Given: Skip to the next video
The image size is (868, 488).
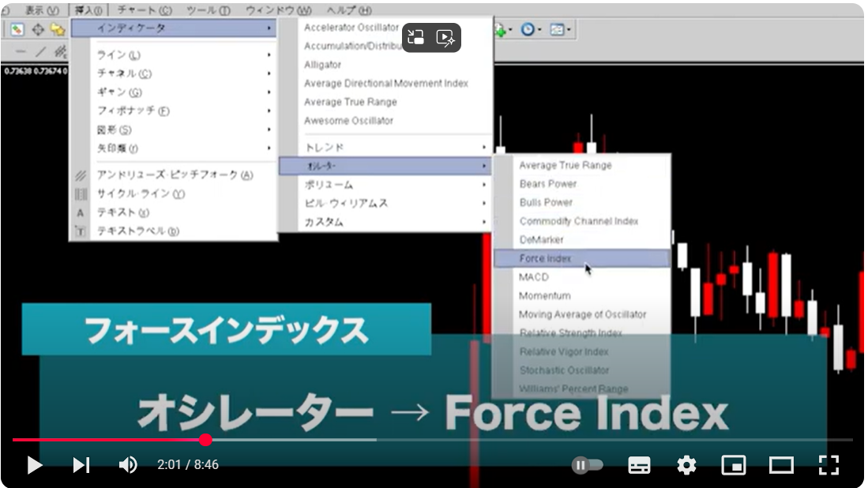Looking at the screenshot, I should pyautogui.click(x=81, y=465).
